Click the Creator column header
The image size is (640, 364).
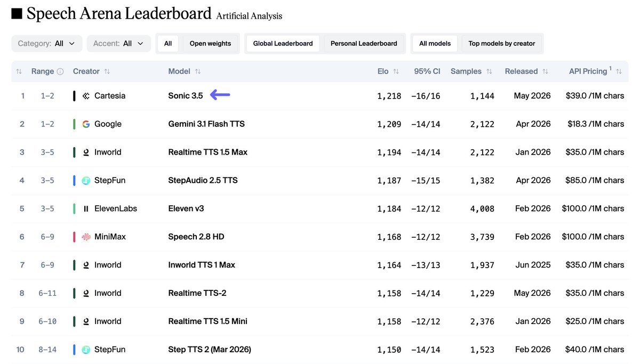[x=86, y=71]
